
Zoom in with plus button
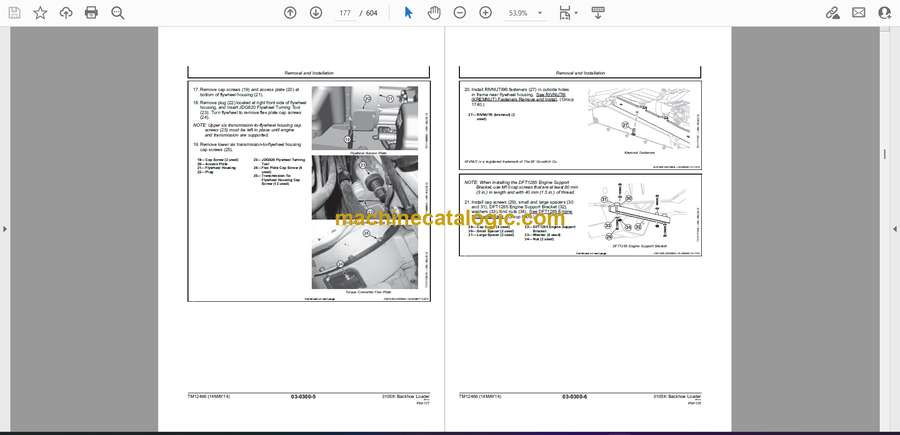click(486, 13)
